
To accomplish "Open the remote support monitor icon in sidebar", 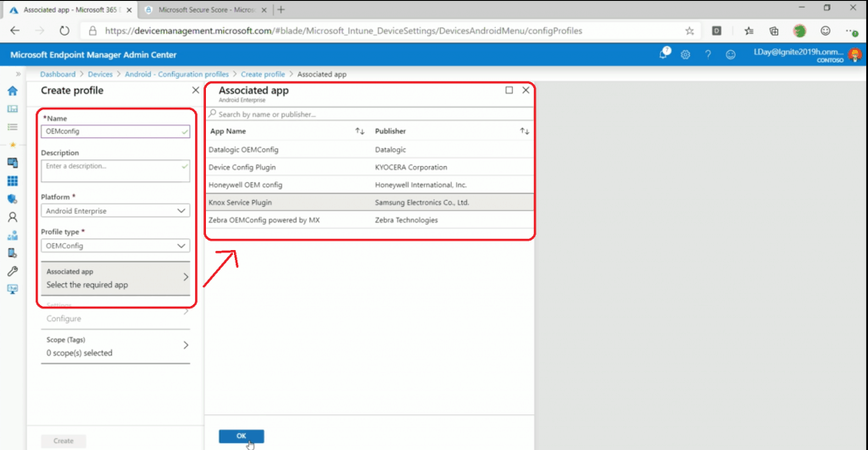I will coord(13,289).
